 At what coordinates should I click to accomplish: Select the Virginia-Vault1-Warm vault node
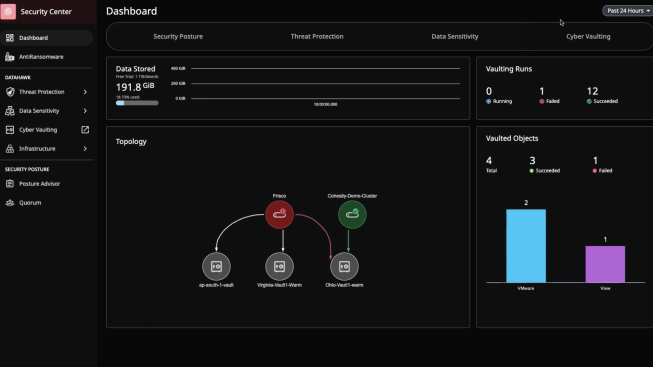[279, 266]
